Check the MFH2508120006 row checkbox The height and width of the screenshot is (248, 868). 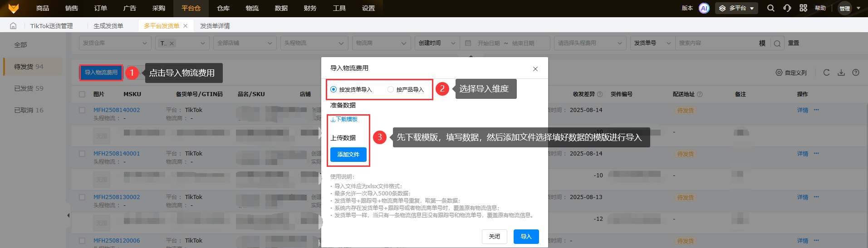click(x=82, y=241)
